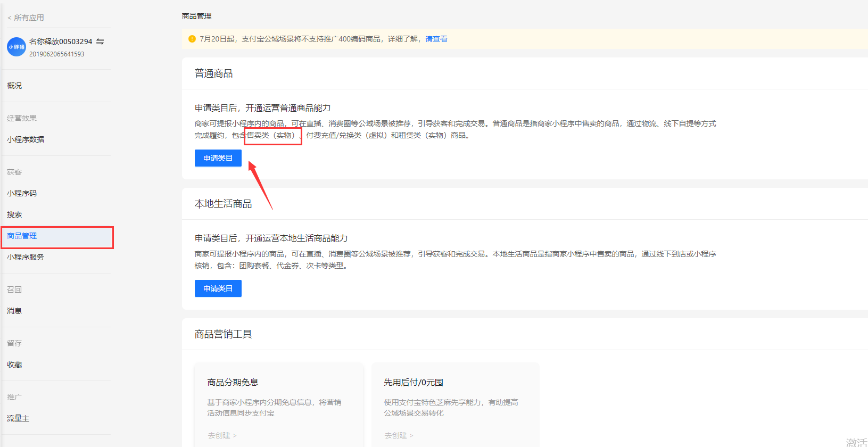Open 搜索 sidebar item
868x447 pixels.
pyautogui.click(x=14, y=214)
